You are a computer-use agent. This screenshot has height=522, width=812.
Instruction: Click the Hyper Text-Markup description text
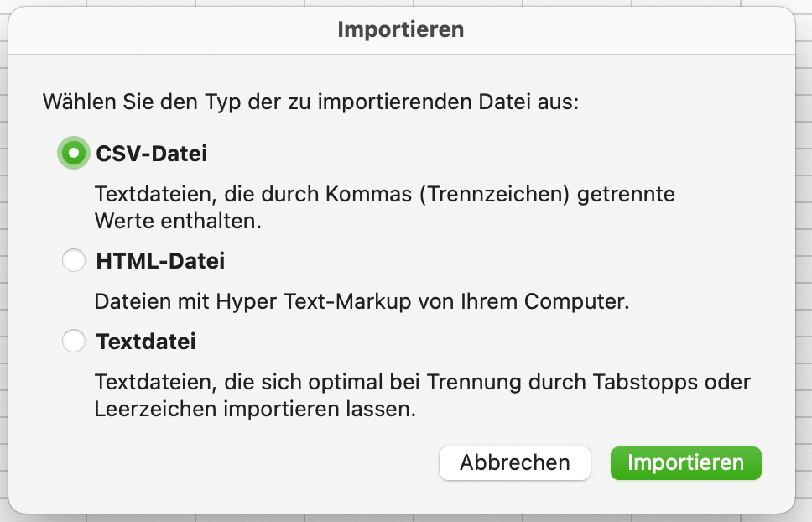[362, 301]
